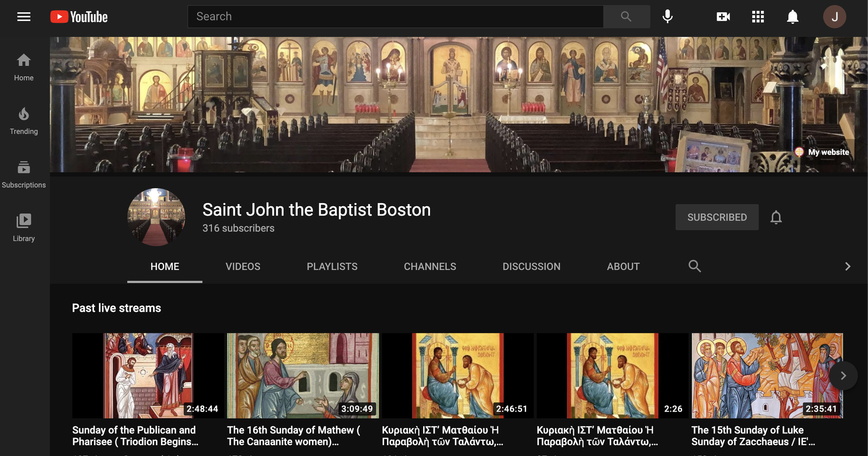Unsubscribe using the SUBSCRIBED button
Viewport: 868px width, 456px height.
(x=717, y=217)
